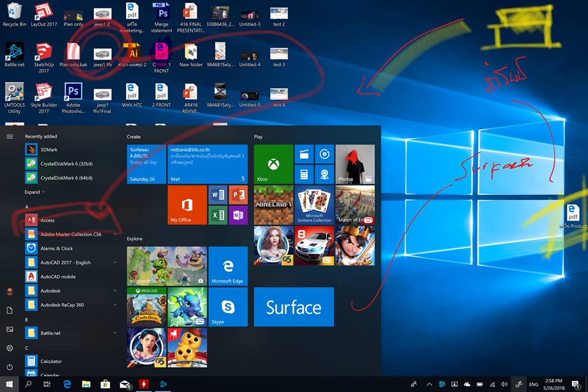588x392 pixels.
Task: Open Settings from Start menu rail
Action: click(10, 348)
